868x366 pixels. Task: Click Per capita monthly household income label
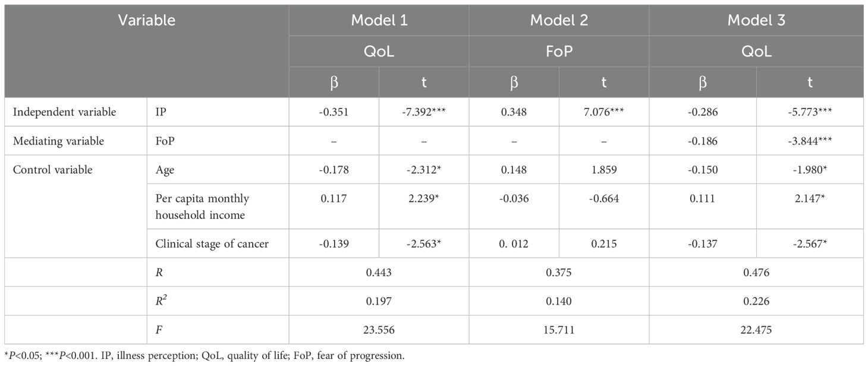coord(202,207)
